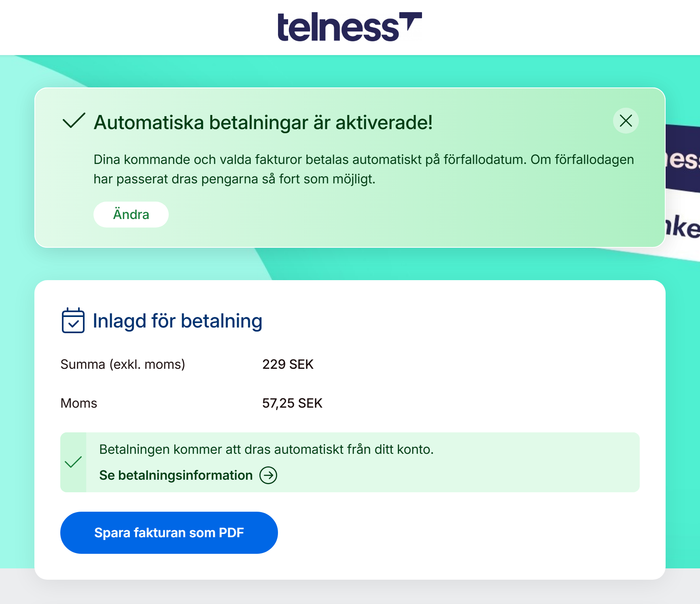Open betalningsinformation via the circular arrow icon

(268, 475)
